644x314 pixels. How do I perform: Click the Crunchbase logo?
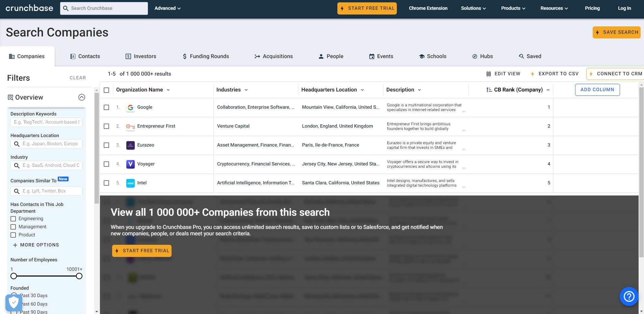pyautogui.click(x=29, y=8)
